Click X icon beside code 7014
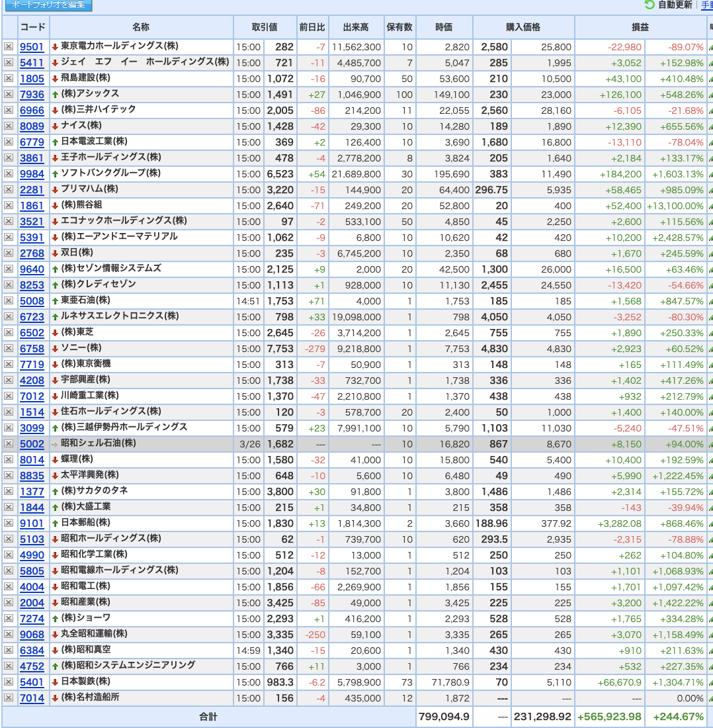The height and width of the screenshot is (728, 713). (9, 698)
